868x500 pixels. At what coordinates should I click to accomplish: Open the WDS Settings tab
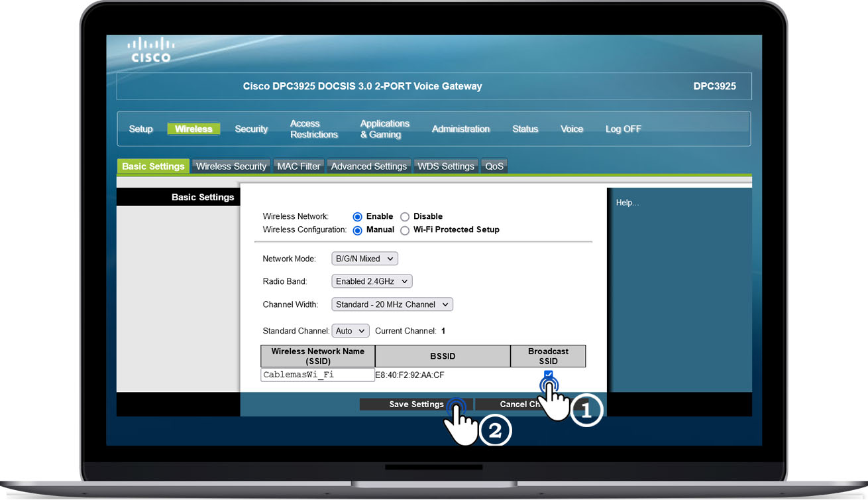pyautogui.click(x=446, y=166)
